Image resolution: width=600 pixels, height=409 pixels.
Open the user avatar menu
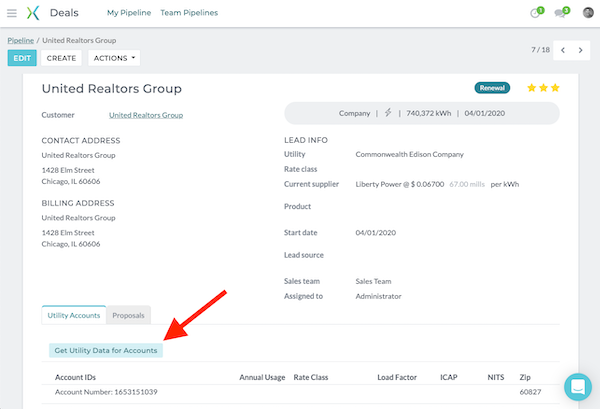click(x=588, y=13)
